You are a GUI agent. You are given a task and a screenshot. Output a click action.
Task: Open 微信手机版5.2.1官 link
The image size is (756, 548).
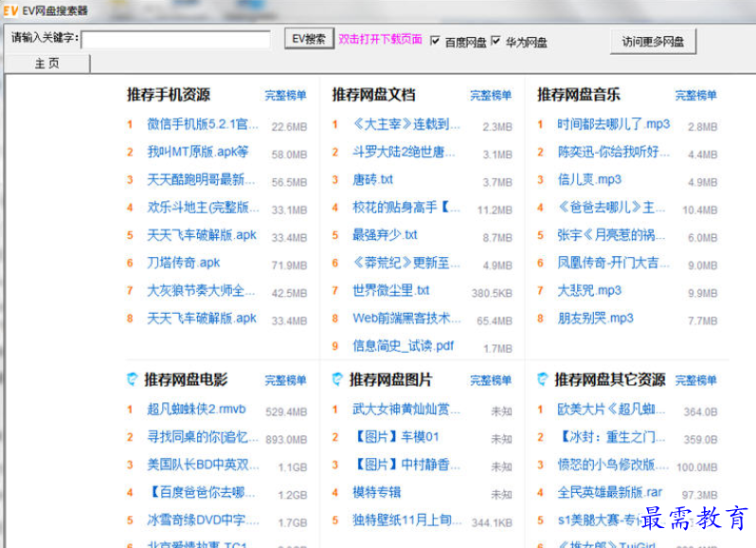203,124
